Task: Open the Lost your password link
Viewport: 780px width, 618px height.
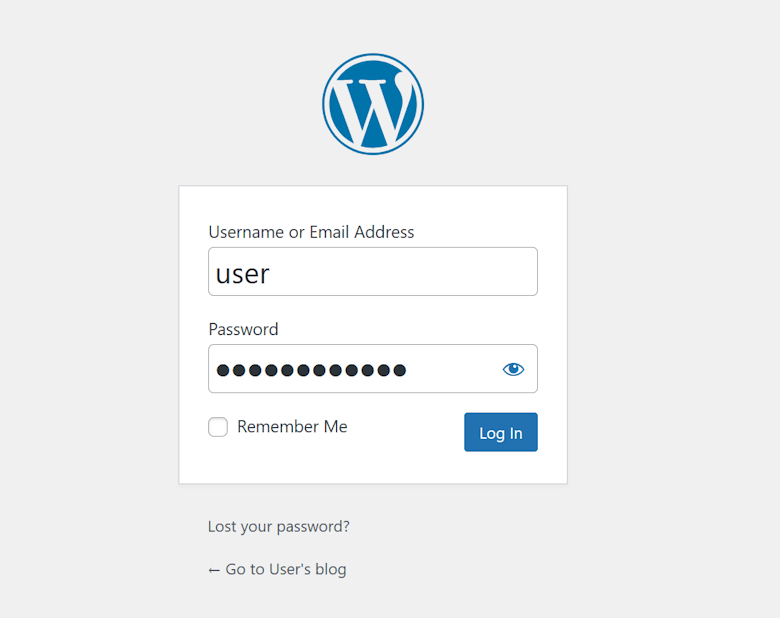Action: point(279,526)
